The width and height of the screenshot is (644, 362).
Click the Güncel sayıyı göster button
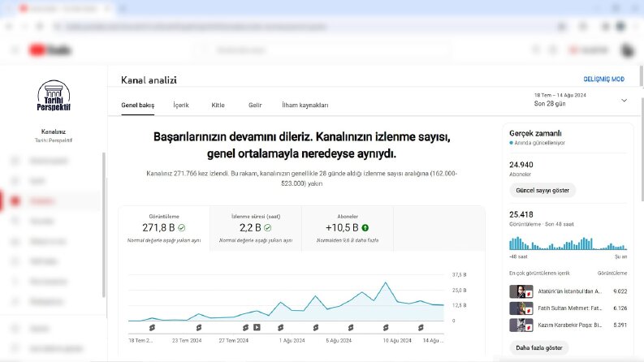(542, 191)
